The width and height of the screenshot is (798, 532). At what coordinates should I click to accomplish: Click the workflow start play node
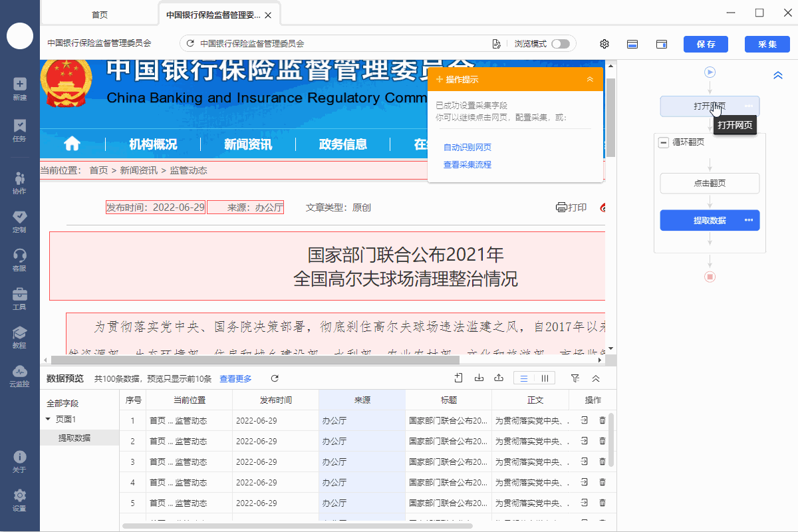[710, 72]
